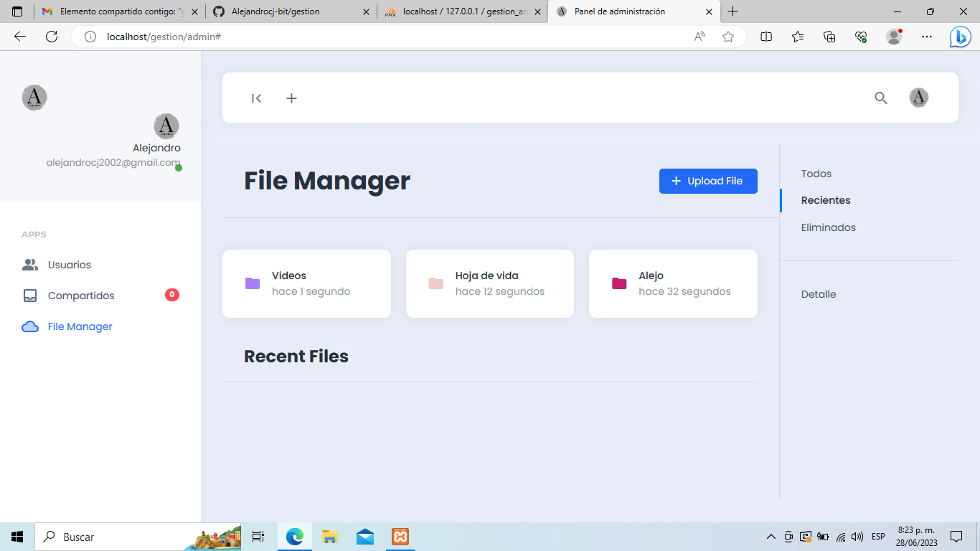Click the Alejandro profile avatar in the toolbar
This screenshot has height=551, width=980.
coord(919,98)
